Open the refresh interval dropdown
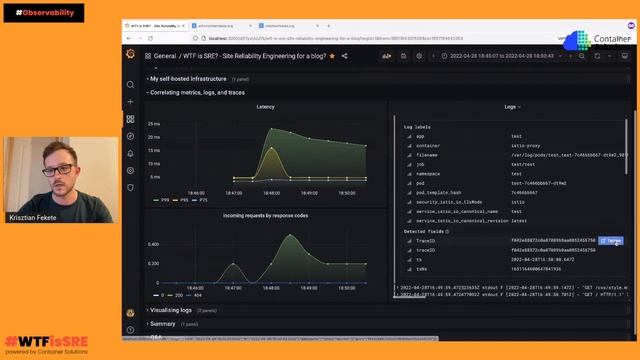The image size is (640, 360). 609,56
